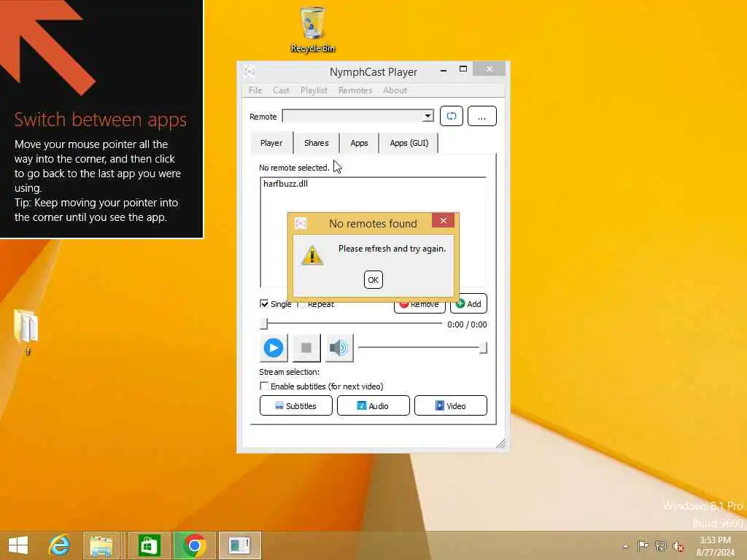Select harfbuzz.dll in the playlist

click(285, 184)
